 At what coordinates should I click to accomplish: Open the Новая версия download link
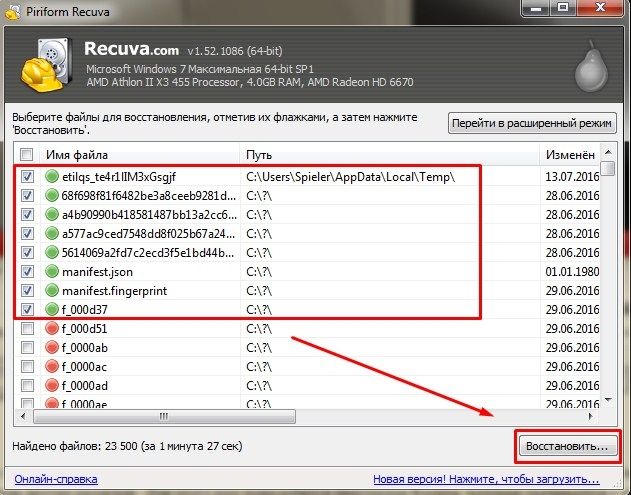486,479
